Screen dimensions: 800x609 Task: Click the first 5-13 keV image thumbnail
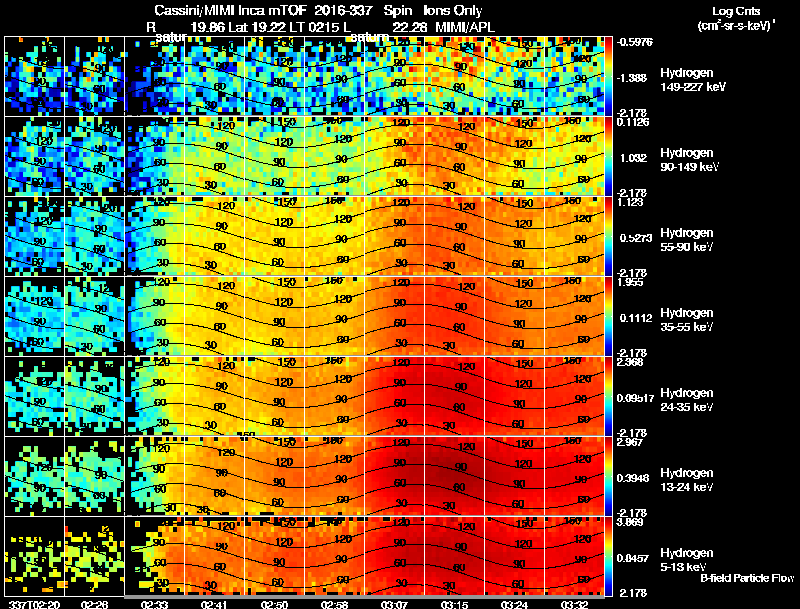click(x=34, y=556)
